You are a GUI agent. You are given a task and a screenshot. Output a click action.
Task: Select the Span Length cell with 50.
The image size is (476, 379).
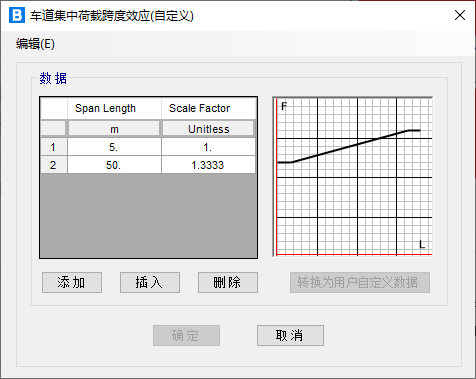coord(114,165)
